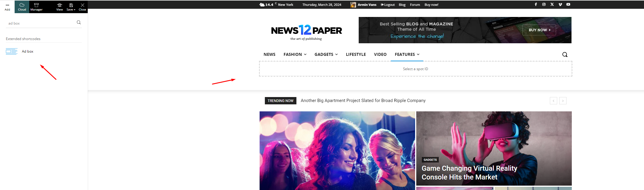Open the Facebook social icon
The width and height of the screenshot is (644, 190).
(x=536, y=4)
